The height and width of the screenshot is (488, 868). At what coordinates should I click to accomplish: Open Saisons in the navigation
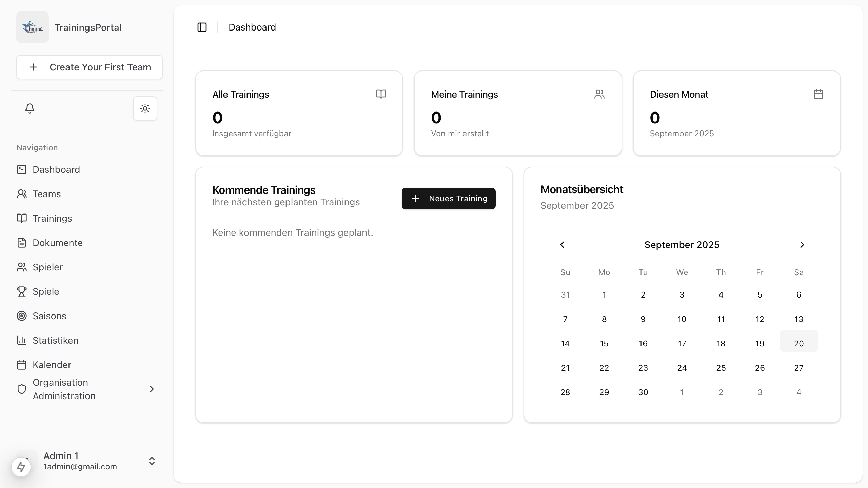point(87,316)
